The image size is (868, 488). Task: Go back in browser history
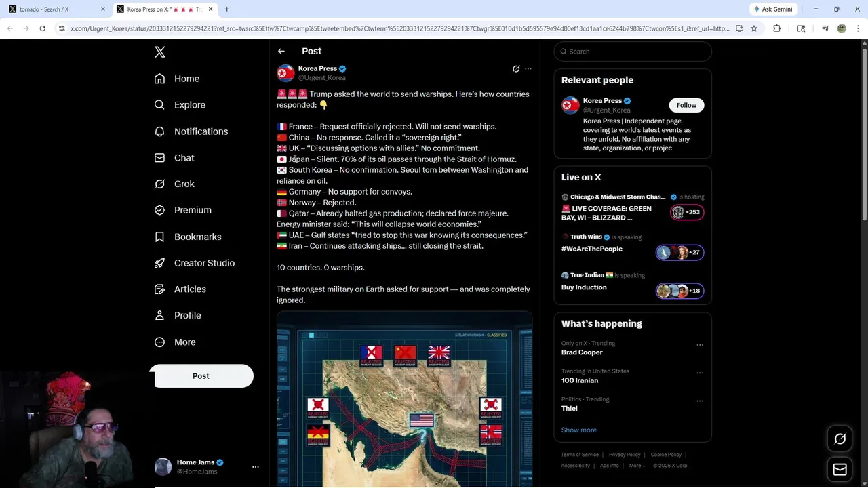pyautogui.click(x=10, y=28)
